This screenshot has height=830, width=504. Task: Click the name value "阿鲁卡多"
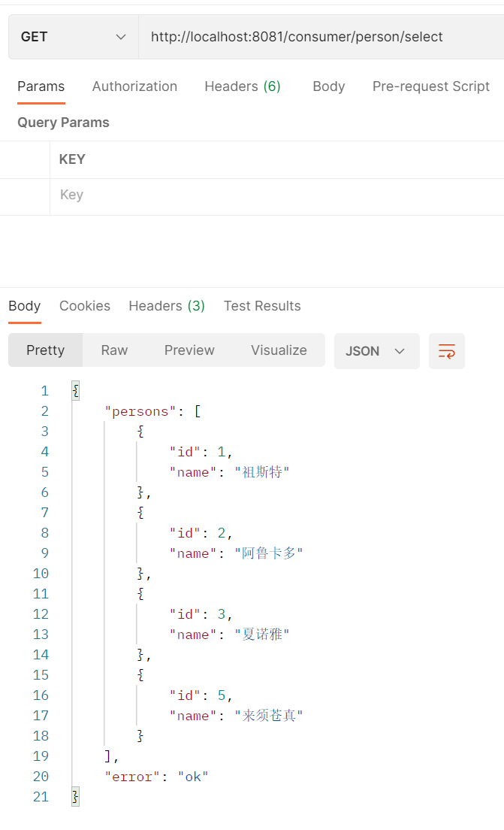pos(269,553)
